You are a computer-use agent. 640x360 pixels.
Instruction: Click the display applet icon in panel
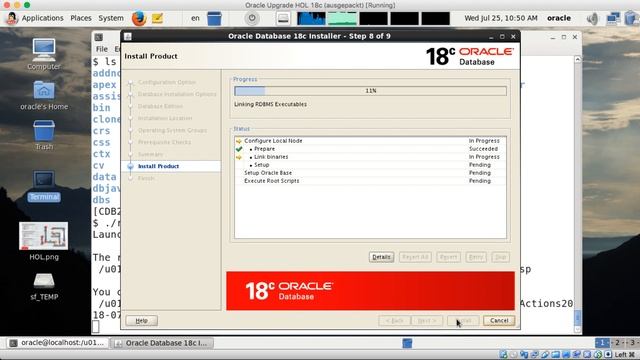[x=283, y=18]
